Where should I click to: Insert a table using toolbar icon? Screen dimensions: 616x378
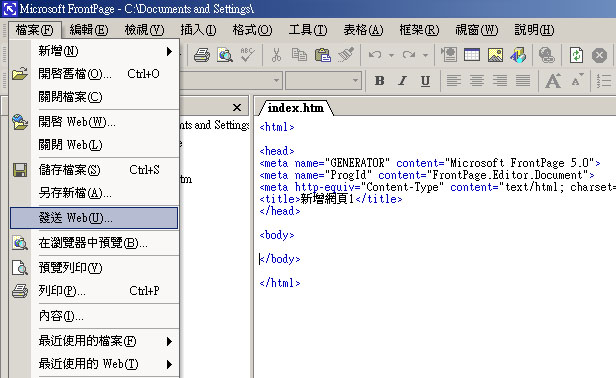[472, 55]
